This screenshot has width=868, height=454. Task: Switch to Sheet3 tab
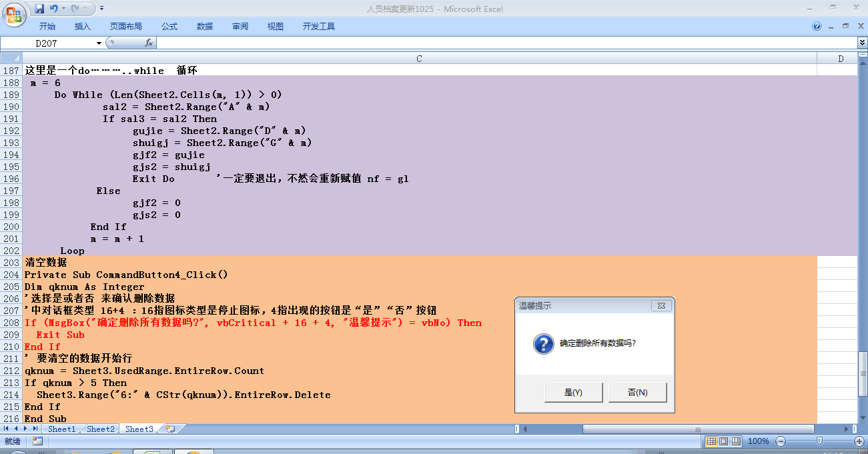pos(139,429)
